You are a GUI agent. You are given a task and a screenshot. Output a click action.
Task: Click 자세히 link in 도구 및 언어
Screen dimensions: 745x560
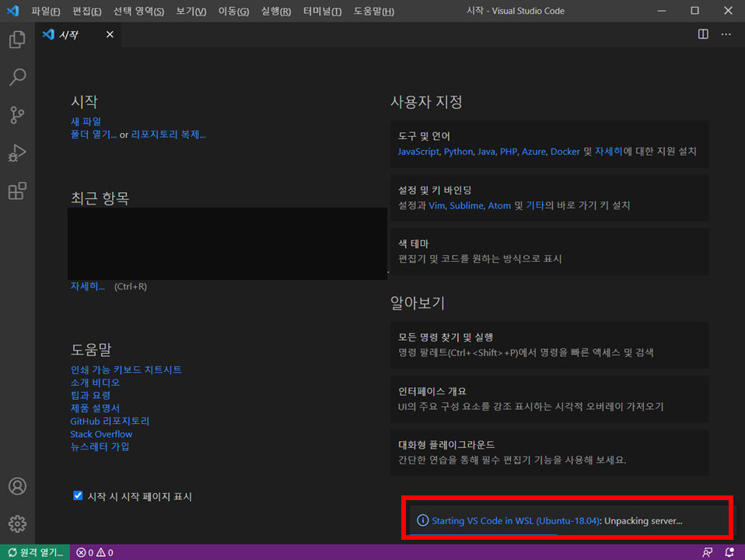pyautogui.click(x=609, y=151)
